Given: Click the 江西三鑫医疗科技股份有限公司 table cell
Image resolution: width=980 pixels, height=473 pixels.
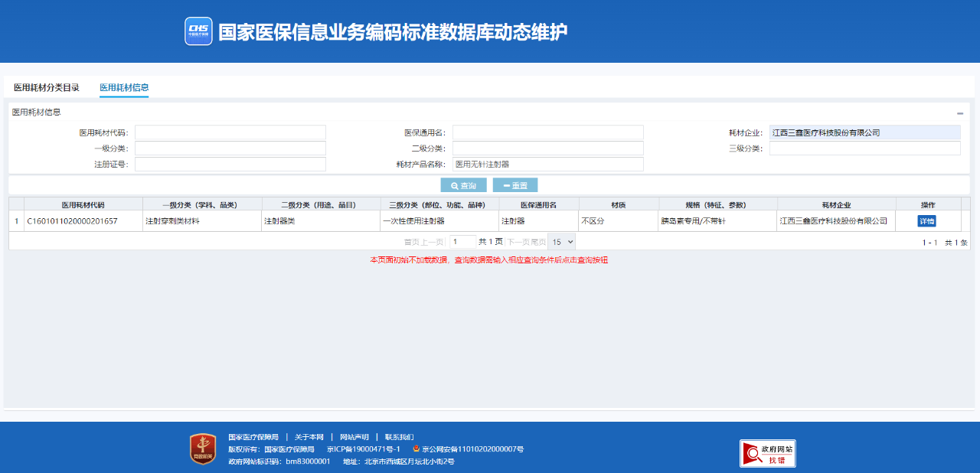Looking at the screenshot, I should pos(837,221).
